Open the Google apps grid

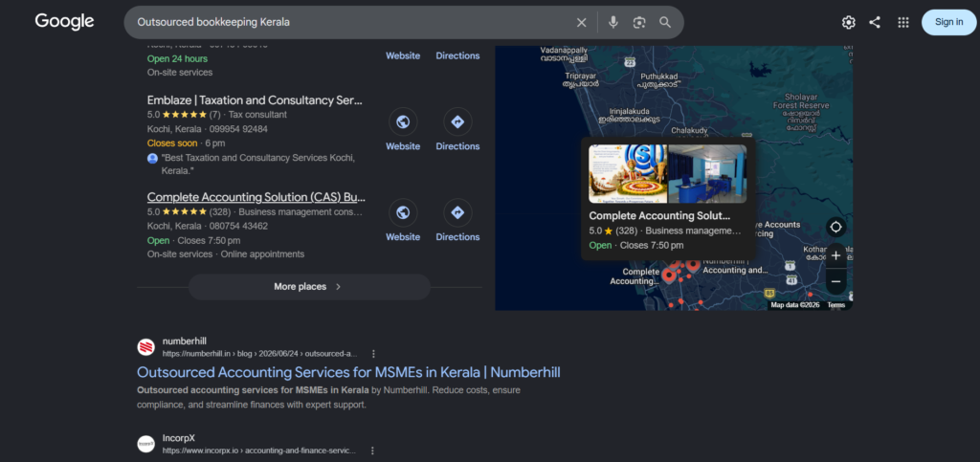pos(903,22)
